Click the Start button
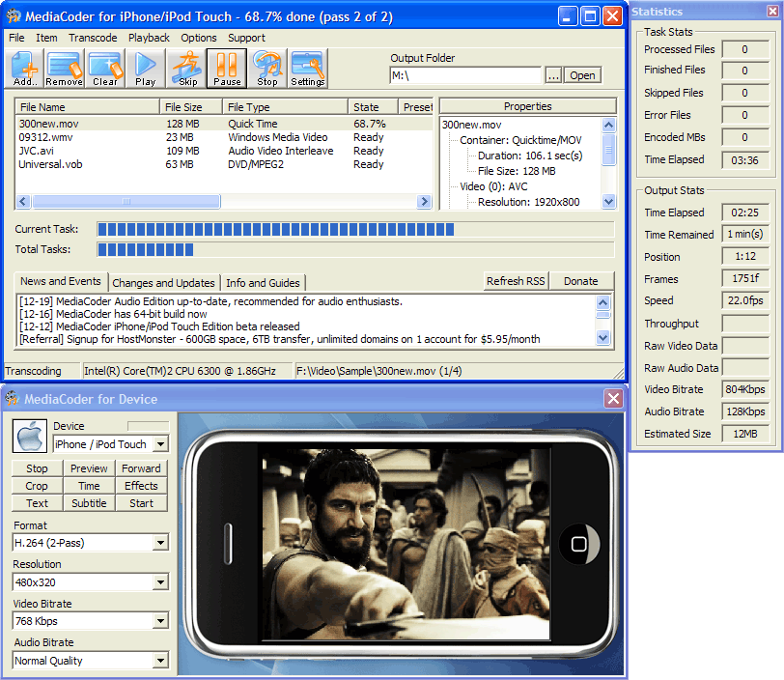 (141, 503)
